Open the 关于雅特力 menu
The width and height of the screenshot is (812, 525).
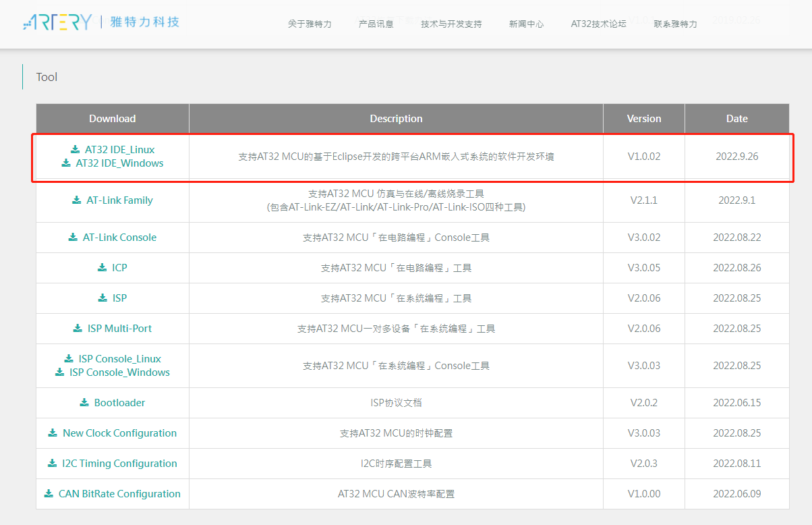[310, 24]
